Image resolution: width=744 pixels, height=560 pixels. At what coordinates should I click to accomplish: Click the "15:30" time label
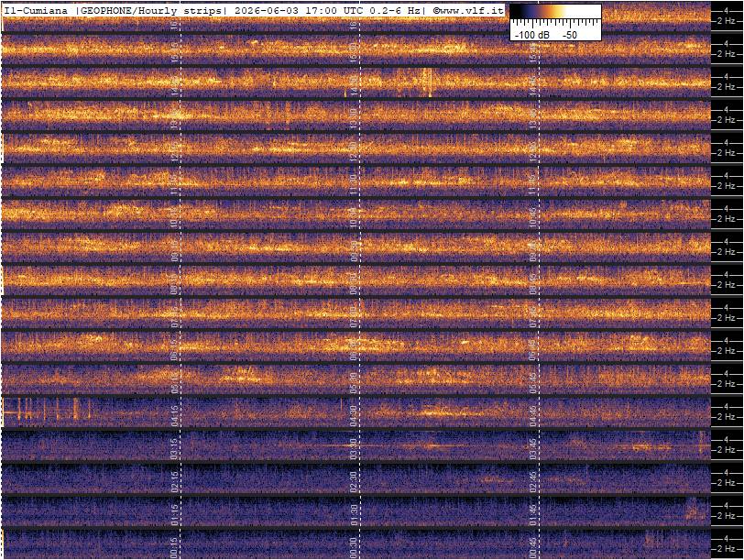click(354, 53)
